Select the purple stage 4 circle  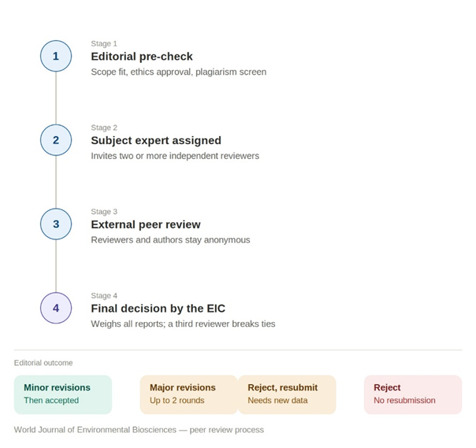click(56, 308)
